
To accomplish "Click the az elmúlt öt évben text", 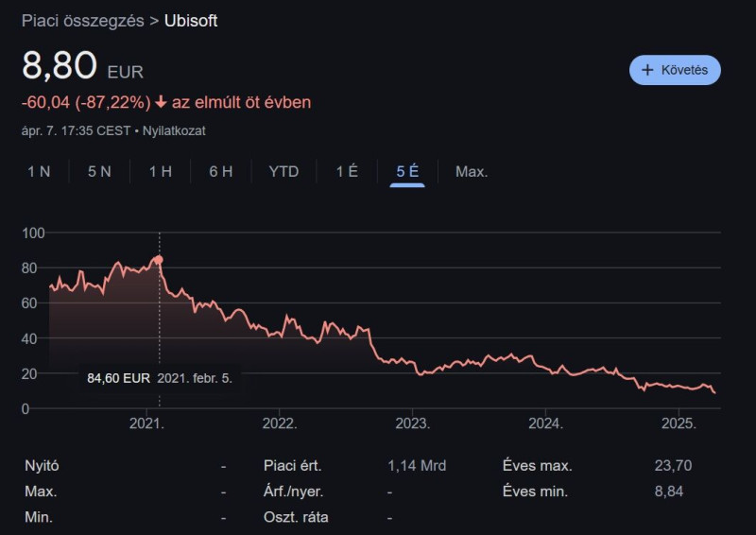I will pos(242,102).
